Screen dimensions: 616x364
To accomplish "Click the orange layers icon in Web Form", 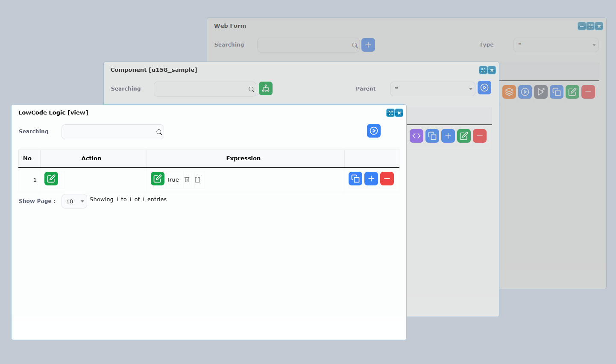I will pyautogui.click(x=509, y=92).
